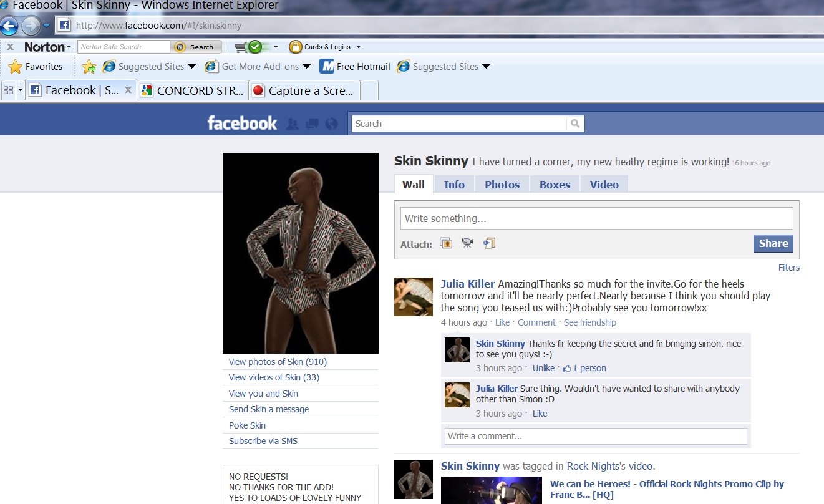Open Julia Killer name on top post
This screenshot has height=504, width=824.
pyautogui.click(x=468, y=284)
